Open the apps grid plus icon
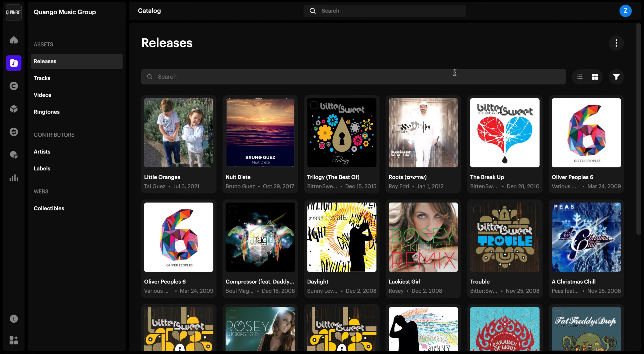This screenshot has height=354, width=644. [x=14, y=340]
